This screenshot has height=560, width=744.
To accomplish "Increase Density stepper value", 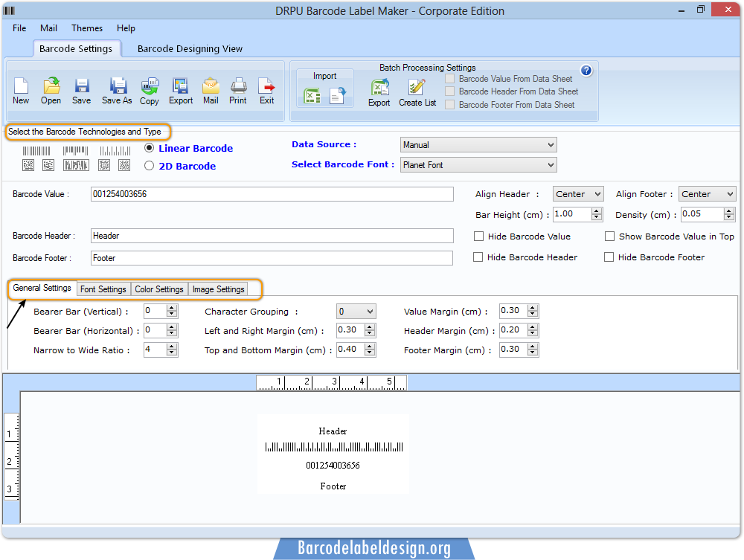I will [x=729, y=211].
